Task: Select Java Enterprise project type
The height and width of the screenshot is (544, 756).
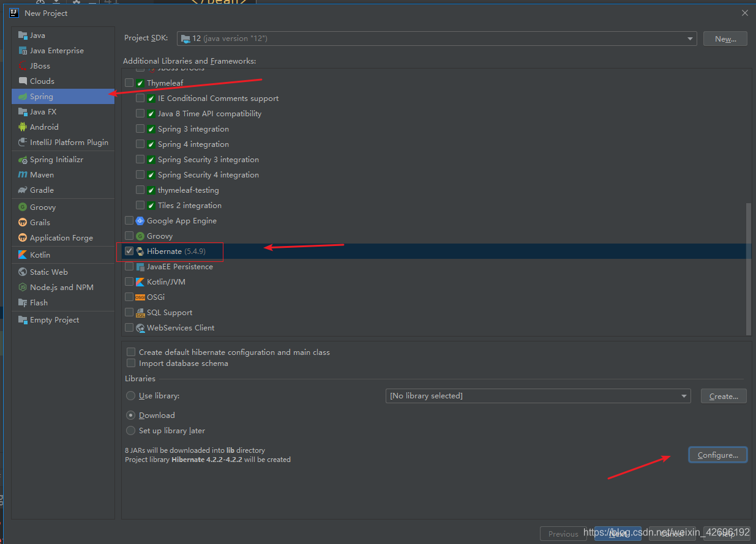Action: click(63, 51)
